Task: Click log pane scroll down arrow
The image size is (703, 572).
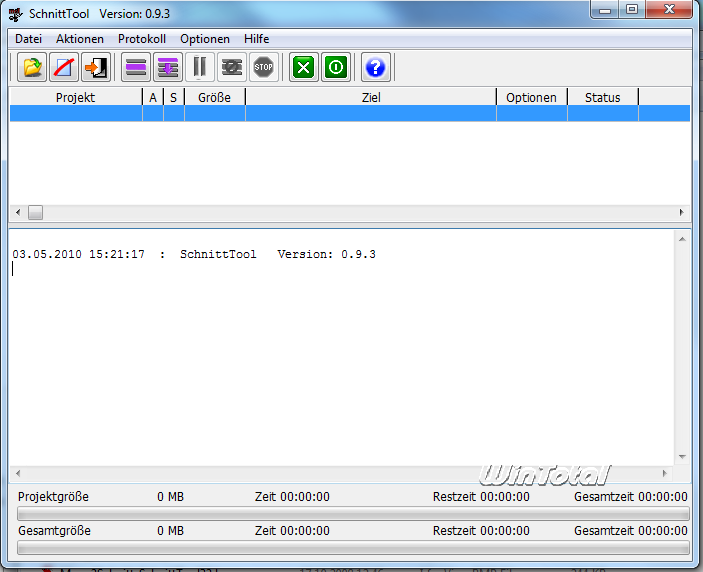Action: click(x=682, y=457)
